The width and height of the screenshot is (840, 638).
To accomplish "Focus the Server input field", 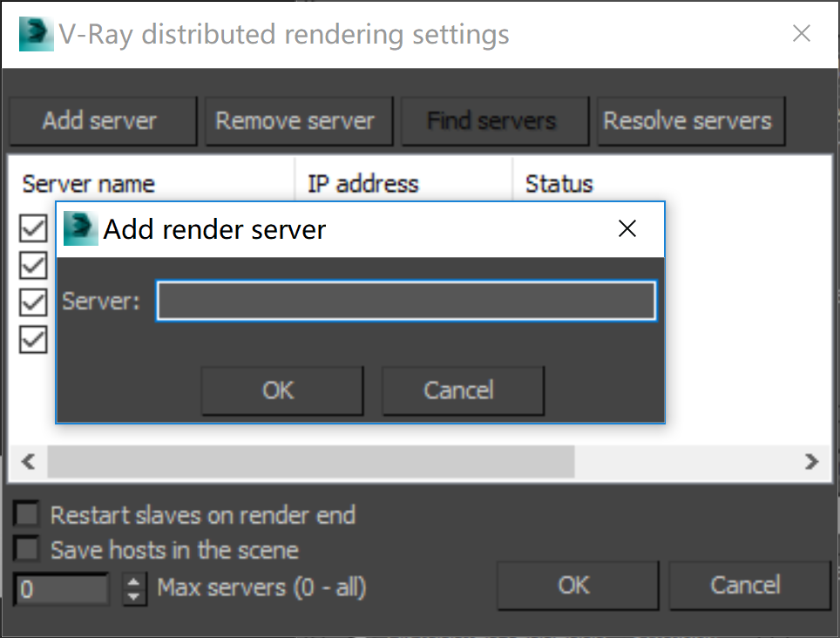I will pos(406,301).
